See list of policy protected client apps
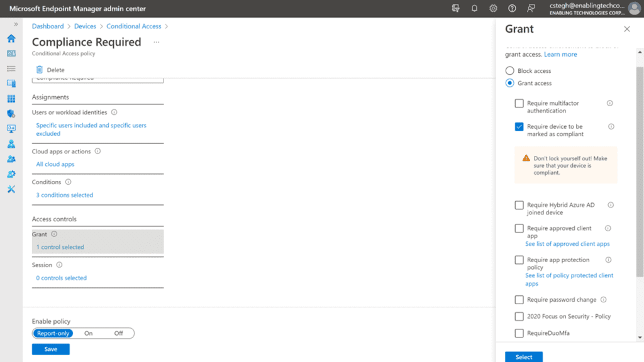This screenshot has width=644, height=362. coord(569,280)
